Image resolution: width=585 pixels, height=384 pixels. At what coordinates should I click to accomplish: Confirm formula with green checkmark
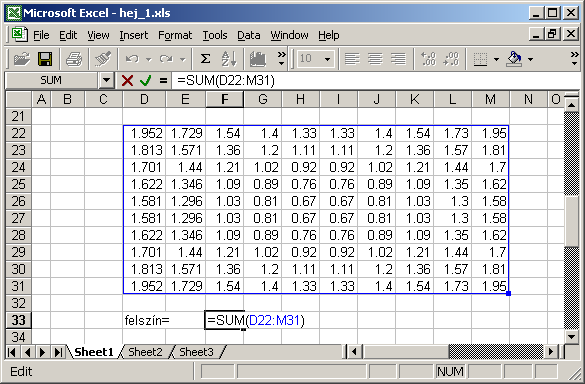[146, 80]
